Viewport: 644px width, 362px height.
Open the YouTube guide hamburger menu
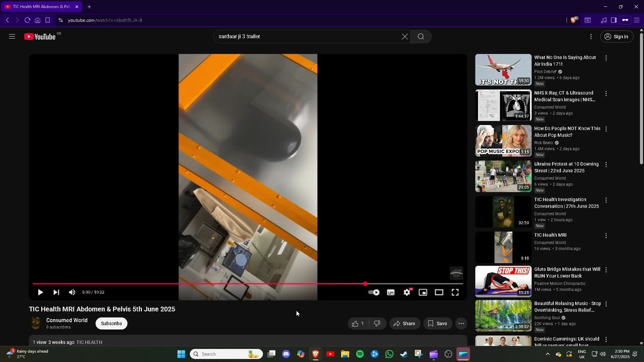(x=12, y=36)
